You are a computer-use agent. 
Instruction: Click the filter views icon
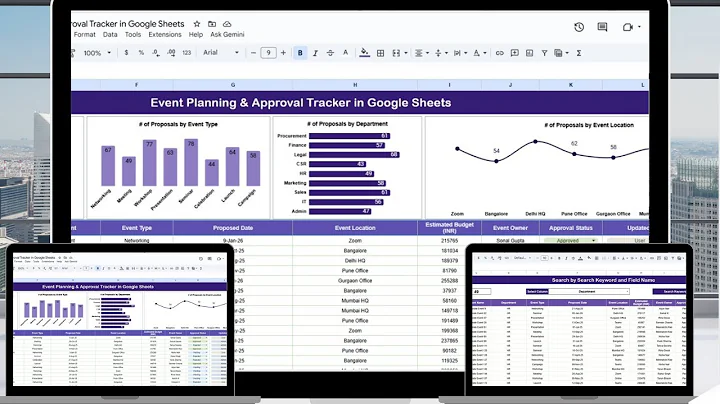(x=558, y=53)
